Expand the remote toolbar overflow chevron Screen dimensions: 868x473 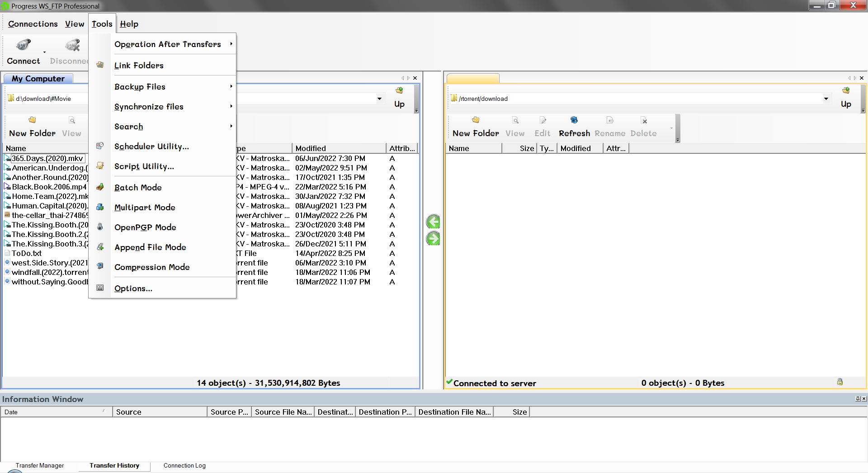coord(678,140)
